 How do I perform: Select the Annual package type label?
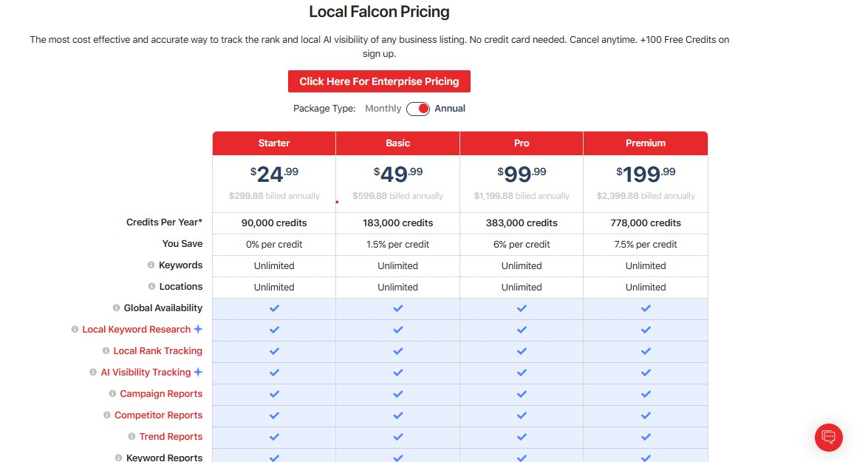click(x=449, y=109)
